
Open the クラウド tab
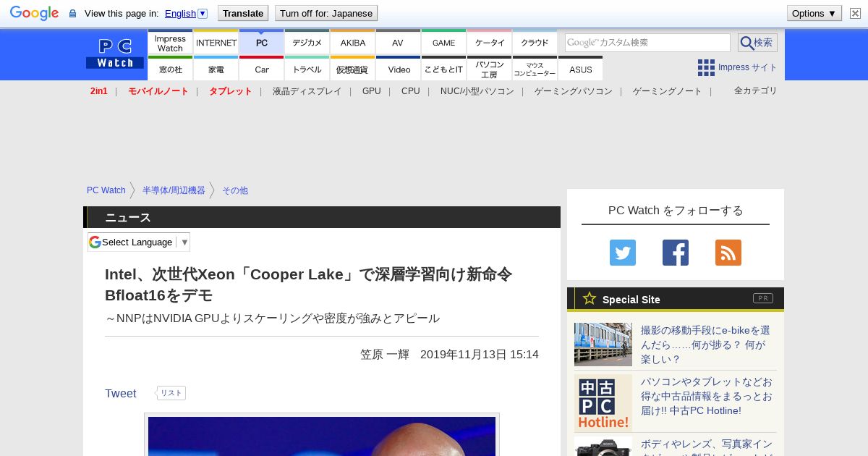pos(535,43)
